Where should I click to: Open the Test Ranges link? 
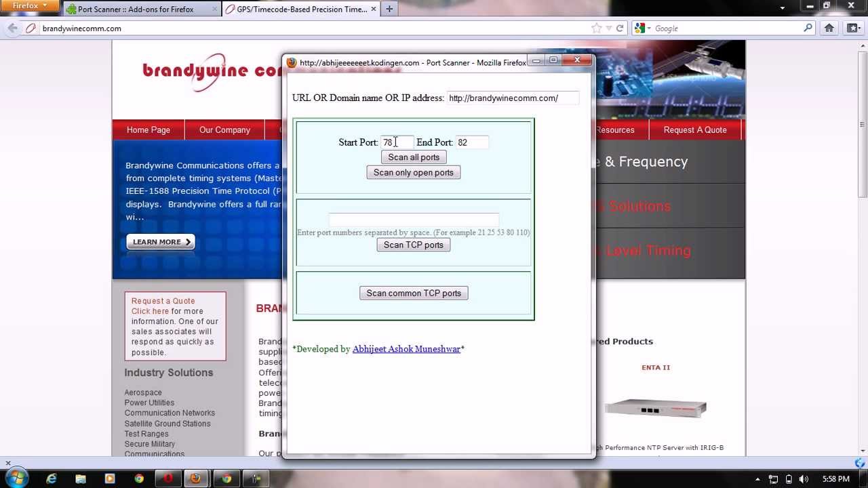tap(146, 434)
